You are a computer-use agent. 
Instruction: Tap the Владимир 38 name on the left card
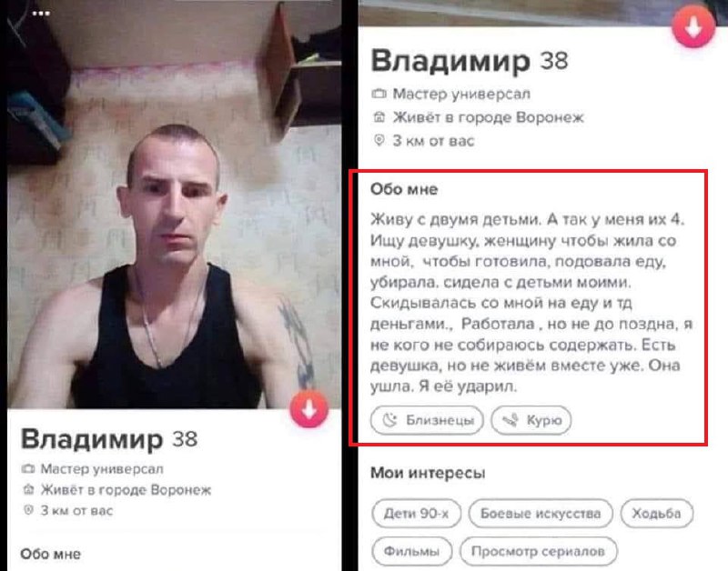(x=109, y=439)
